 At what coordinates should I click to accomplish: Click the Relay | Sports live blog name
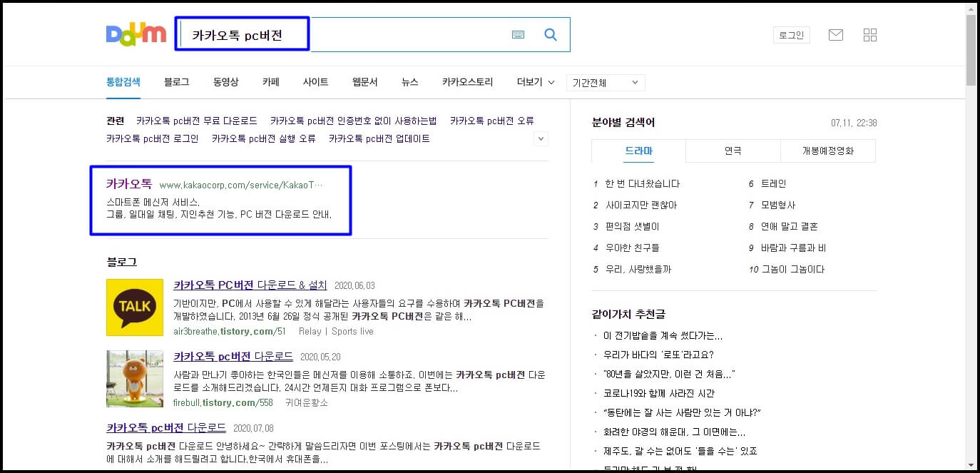[336, 331]
